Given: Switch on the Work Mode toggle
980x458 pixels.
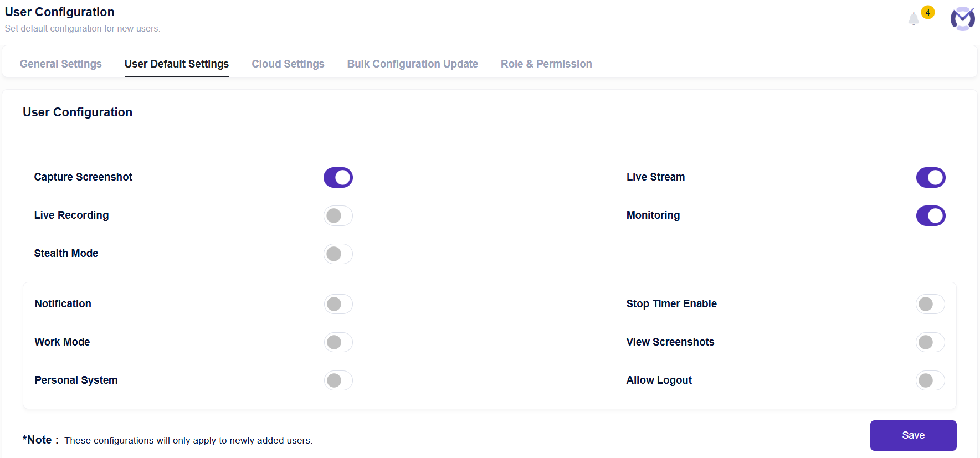Looking at the screenshot, I should tap(338, 342).
